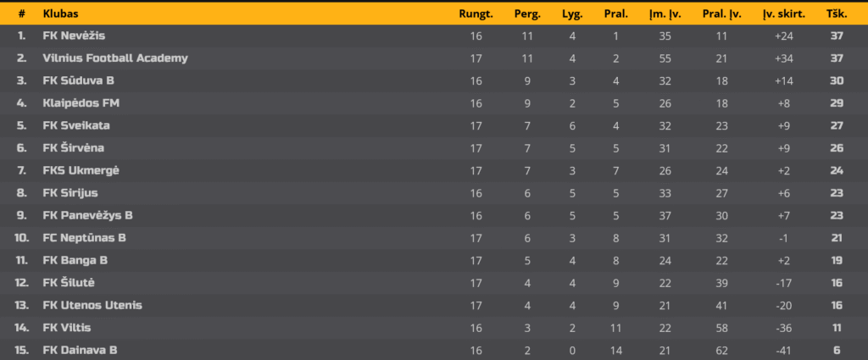The width and height of the screenshot is (868, 360).
Task: Click the Tšk. points column header
Action: click(837, 14)
